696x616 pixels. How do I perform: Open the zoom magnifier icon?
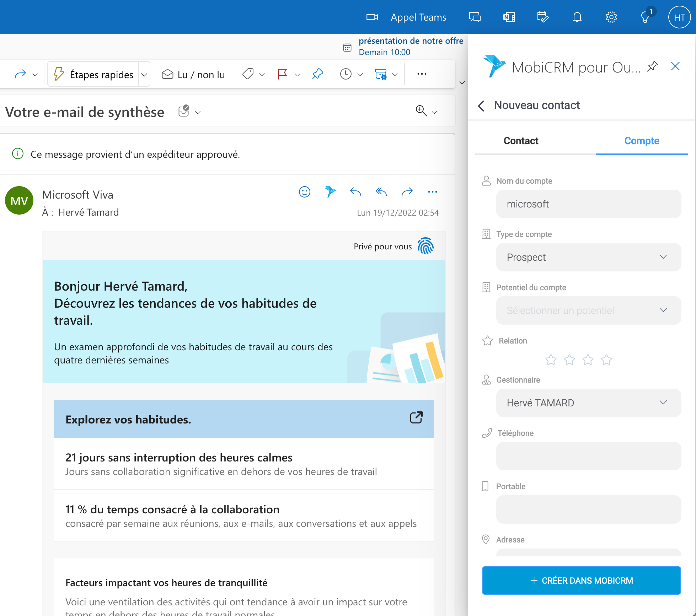click(x=421, y=111)
